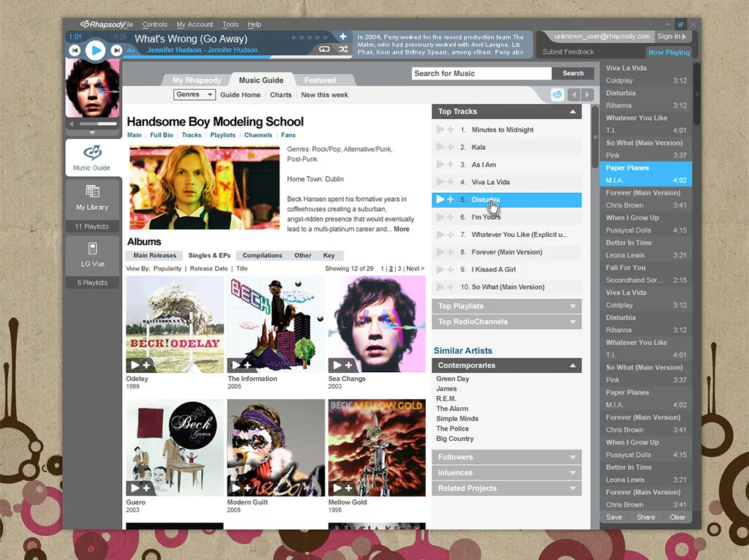Click the link icon in guide toolbar
The image size is (749, 560).
(557, 94)
